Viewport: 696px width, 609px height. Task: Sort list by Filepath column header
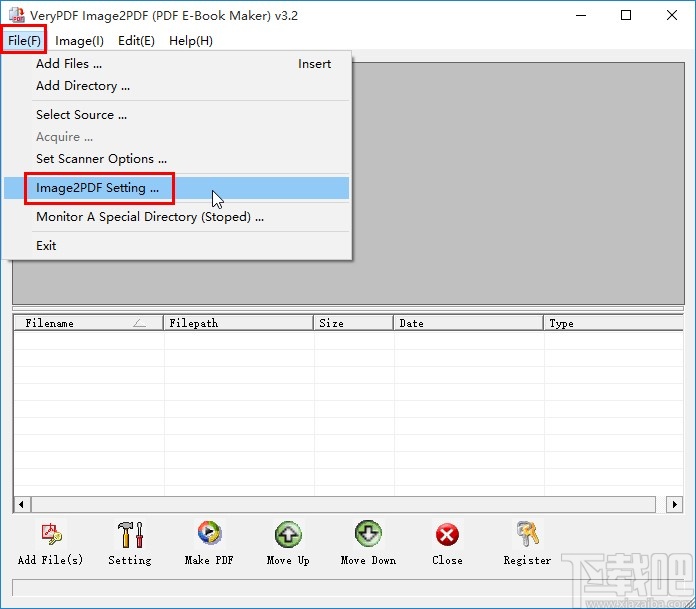[x=238, y=323]
